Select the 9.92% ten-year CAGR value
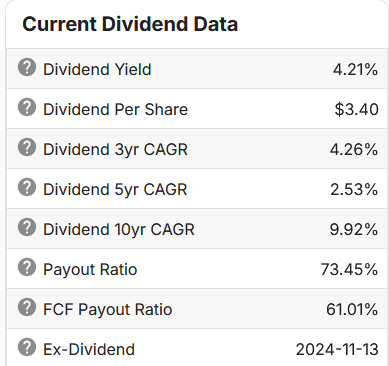Screen dimensions: 389x366 354,230
